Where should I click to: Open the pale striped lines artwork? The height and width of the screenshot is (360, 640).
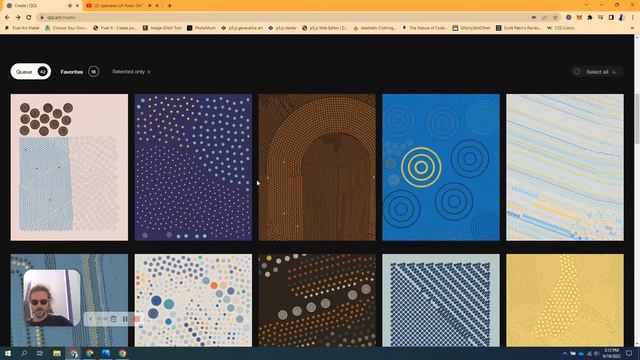coord(565,167)
